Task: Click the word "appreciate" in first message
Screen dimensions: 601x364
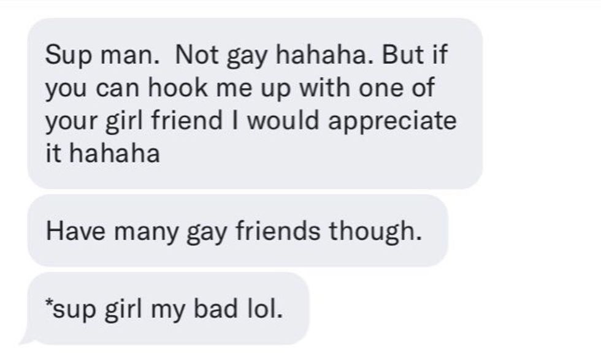Action: pos(392,122)
